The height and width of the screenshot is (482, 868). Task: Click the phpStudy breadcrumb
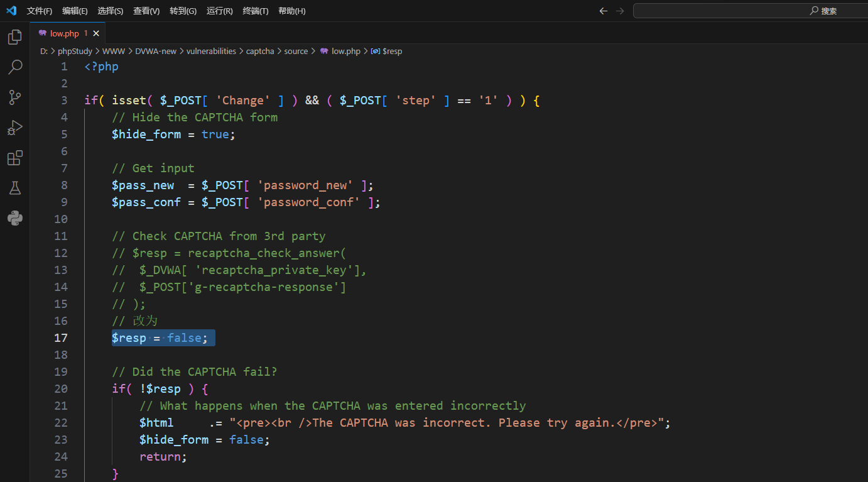[75, 52]
